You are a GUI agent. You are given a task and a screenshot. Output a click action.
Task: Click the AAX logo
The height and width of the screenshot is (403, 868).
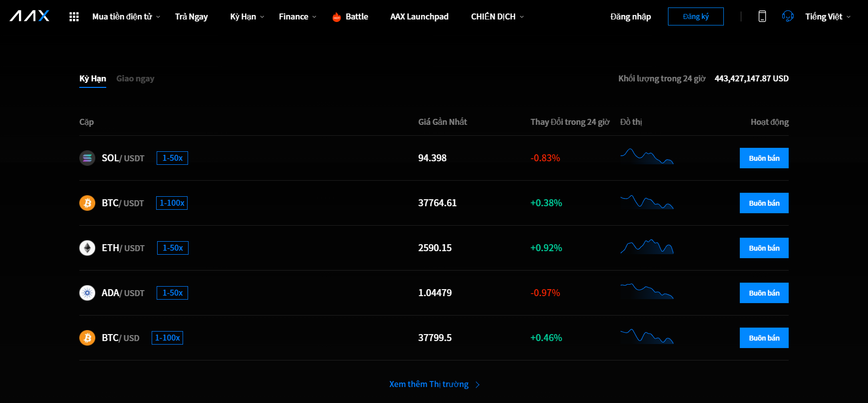coord(29,16)
